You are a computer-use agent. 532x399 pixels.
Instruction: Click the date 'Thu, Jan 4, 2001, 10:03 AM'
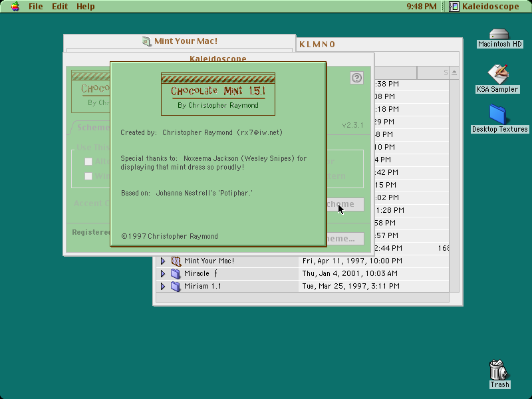[x=350, y=273]
